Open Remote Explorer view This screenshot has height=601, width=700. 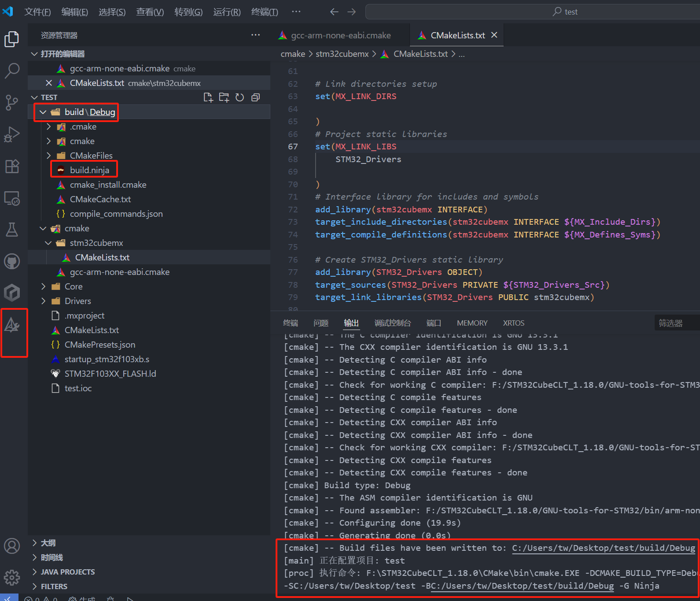click(x=12, y=198)
